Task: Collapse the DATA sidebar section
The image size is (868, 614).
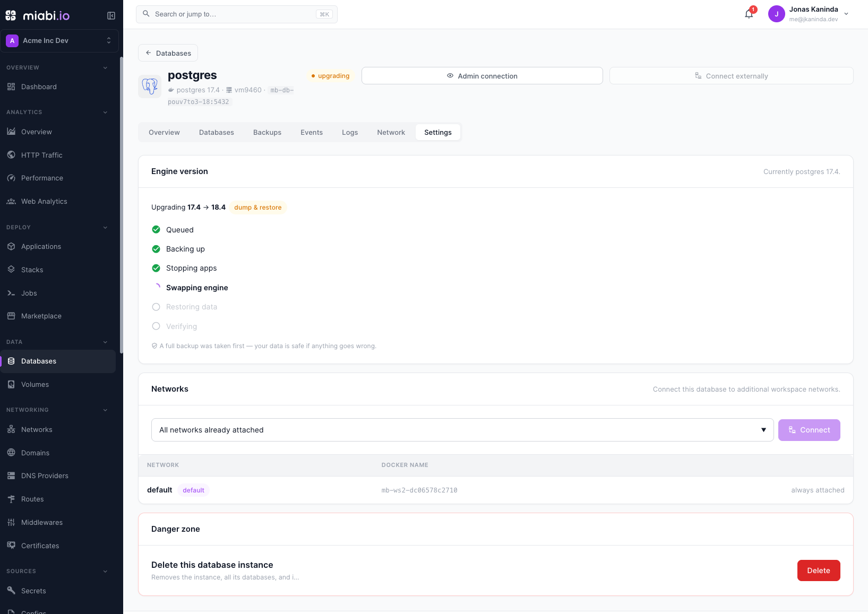Action: click(105, 342)
